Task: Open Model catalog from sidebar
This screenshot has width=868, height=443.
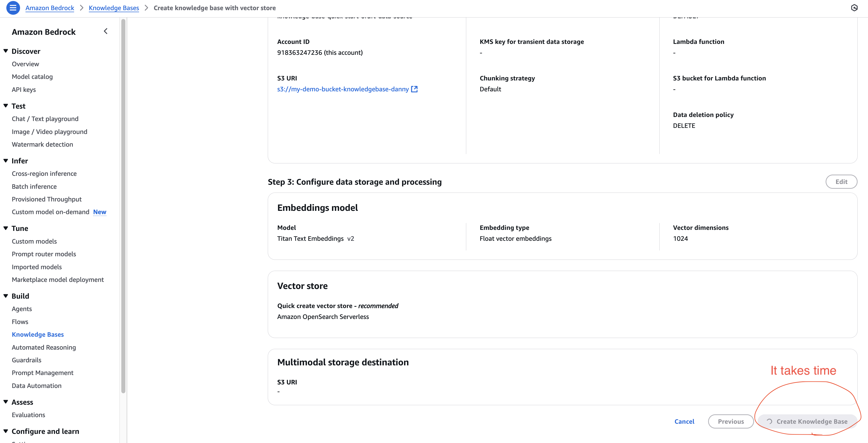Action: click(x=32, y=76)
